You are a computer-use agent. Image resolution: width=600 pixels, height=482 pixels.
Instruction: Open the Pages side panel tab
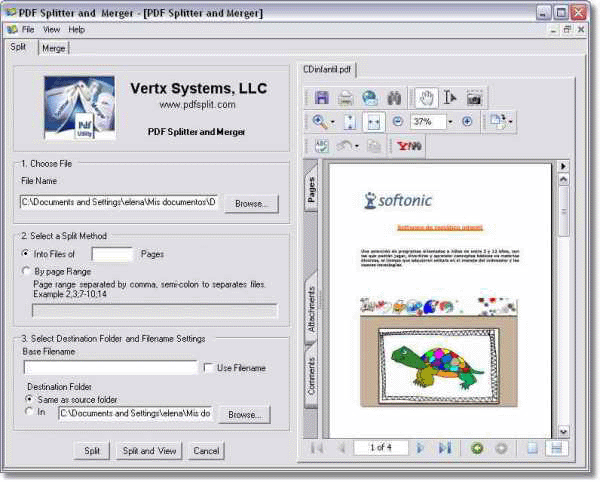click(311, 189)
